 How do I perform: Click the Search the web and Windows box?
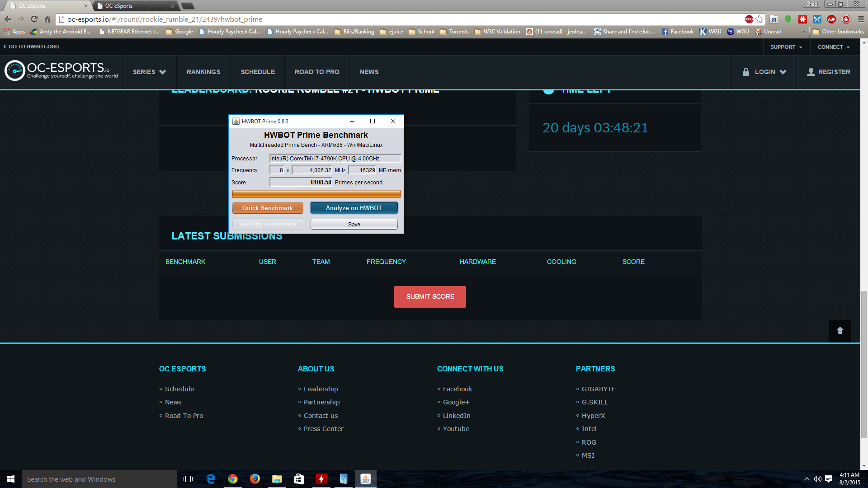[x=99, y=479]
